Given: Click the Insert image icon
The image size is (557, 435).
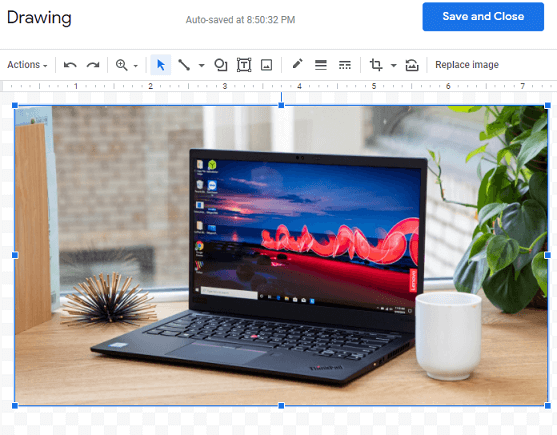Looking at the screenshot, I should (266, 65).
